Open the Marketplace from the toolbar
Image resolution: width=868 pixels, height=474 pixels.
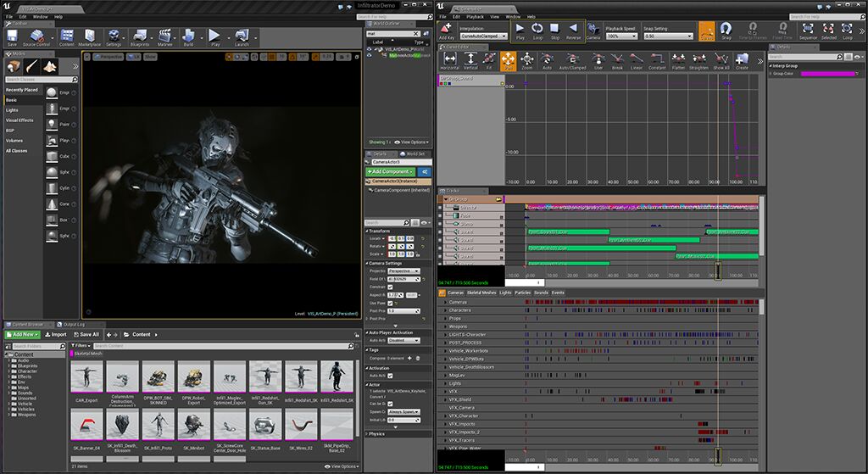(89, 37)
